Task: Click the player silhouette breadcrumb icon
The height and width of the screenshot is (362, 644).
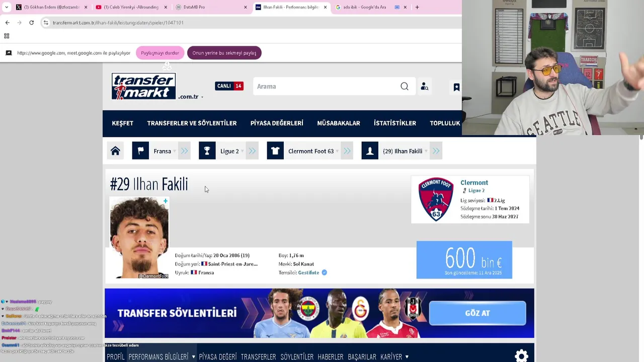Action: (x=370, y=151)
